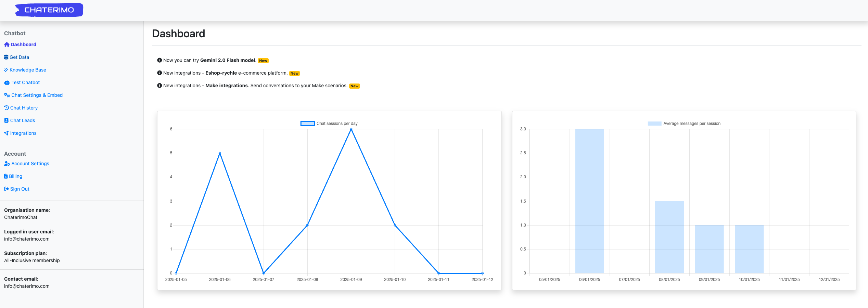Click the Integrations paper plane icon
This screenshot has width=868, height=308.
click(x=7, y=133)
